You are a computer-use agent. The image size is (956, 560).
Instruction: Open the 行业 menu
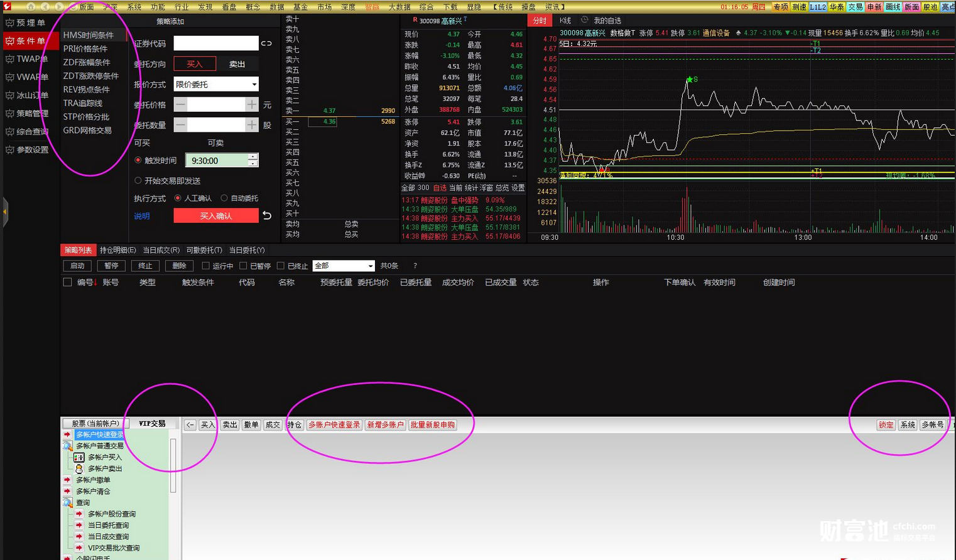(x=182, y=7)
